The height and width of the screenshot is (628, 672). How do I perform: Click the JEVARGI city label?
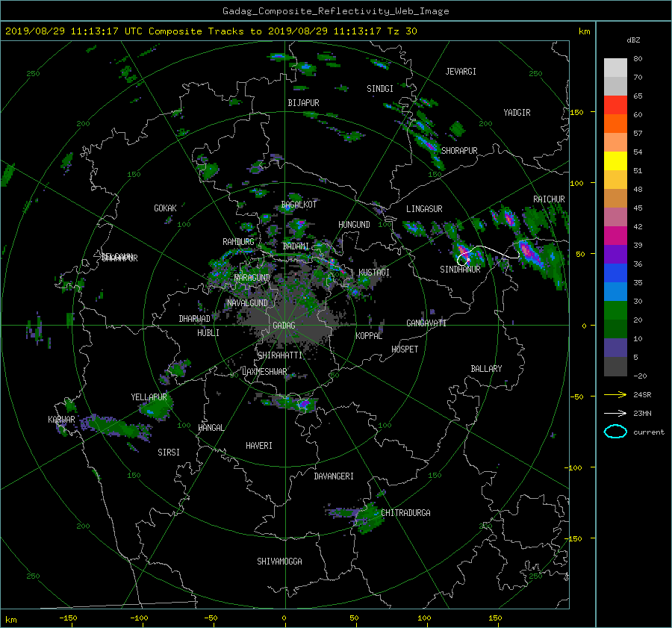(461, 72)
